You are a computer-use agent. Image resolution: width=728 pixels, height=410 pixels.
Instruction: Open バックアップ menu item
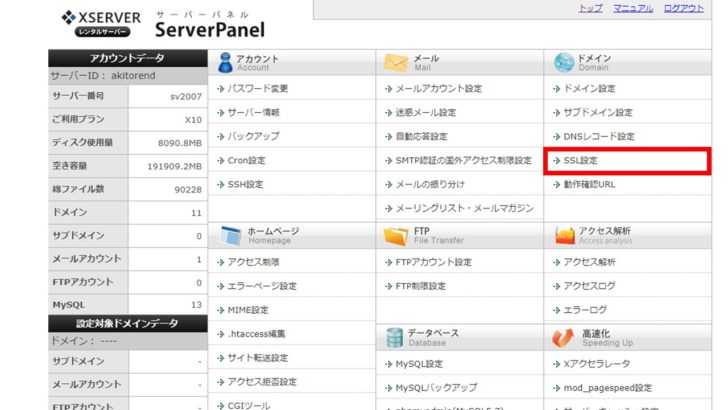254,136
